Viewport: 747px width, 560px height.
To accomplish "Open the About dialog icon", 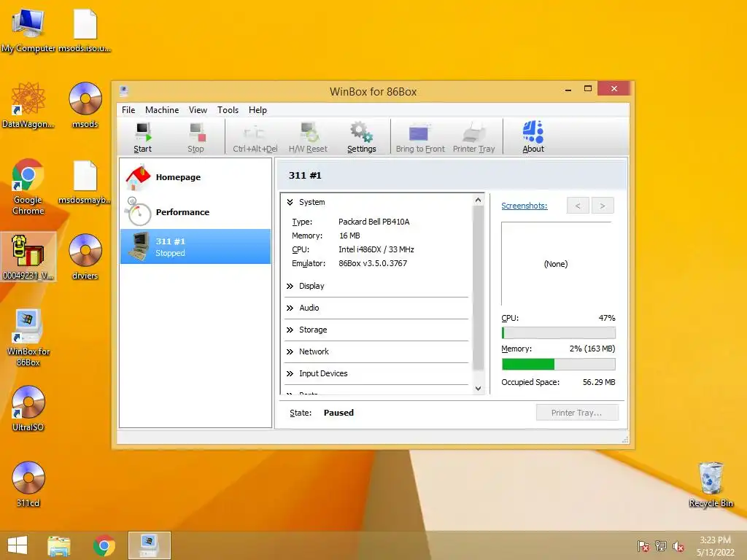I will click(533, 138).
